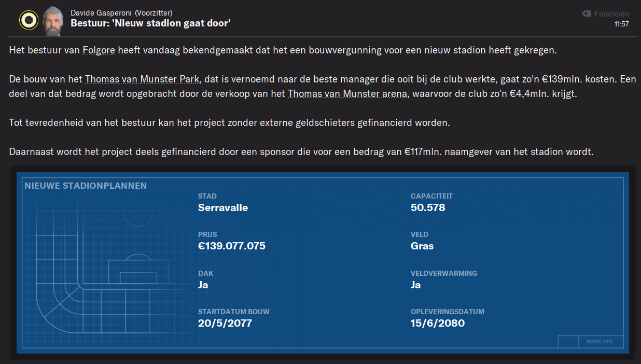641x364 pixels.
Task: Click the Folgore club badge icon
Action: coord(28,20)
